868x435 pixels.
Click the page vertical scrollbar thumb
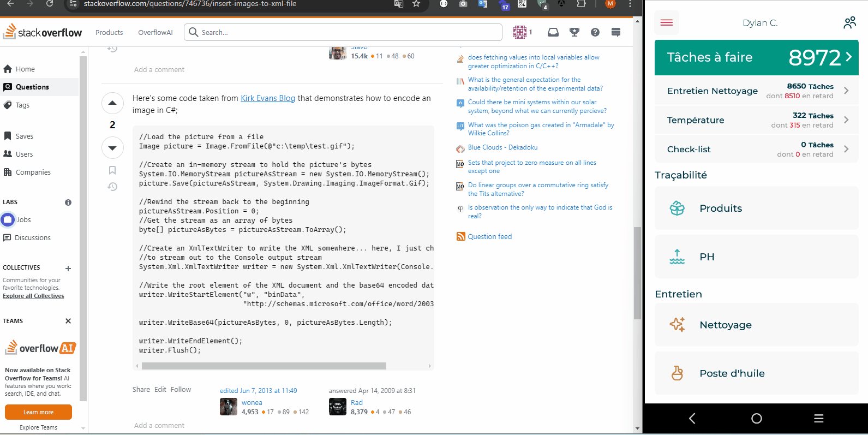(637, 273)
